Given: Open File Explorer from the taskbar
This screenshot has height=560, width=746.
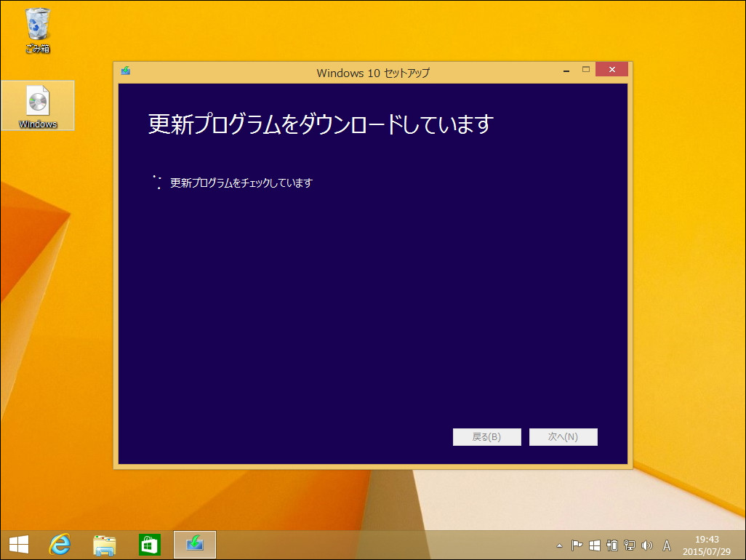Looking at the screenshot, I should (105, 544).
